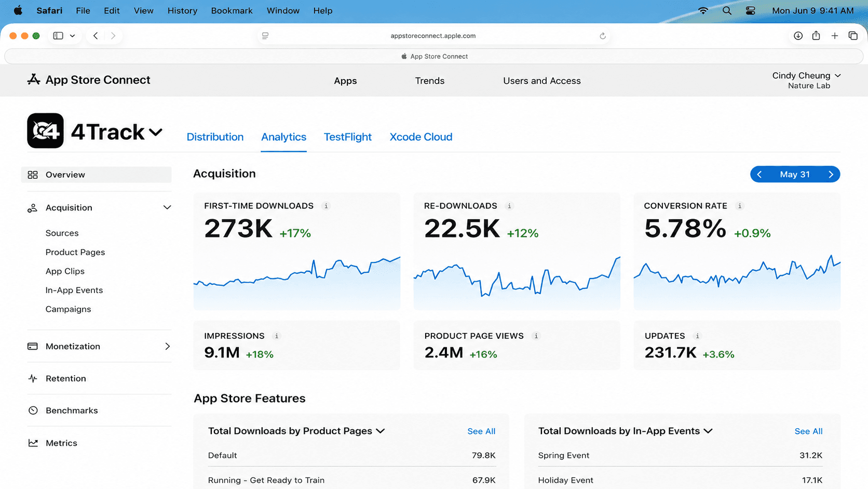Open the Safari app menu
The height and width of the screenshot is (489, 868).
click(x=49, y=10)
